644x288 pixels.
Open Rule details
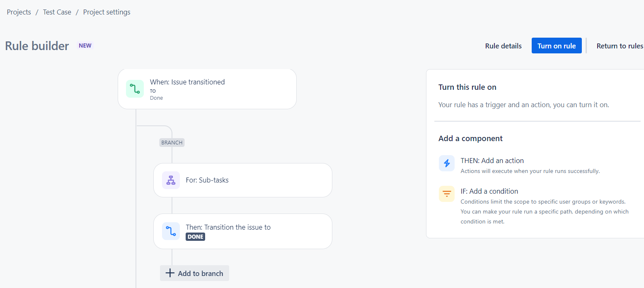tap(503, 46)
